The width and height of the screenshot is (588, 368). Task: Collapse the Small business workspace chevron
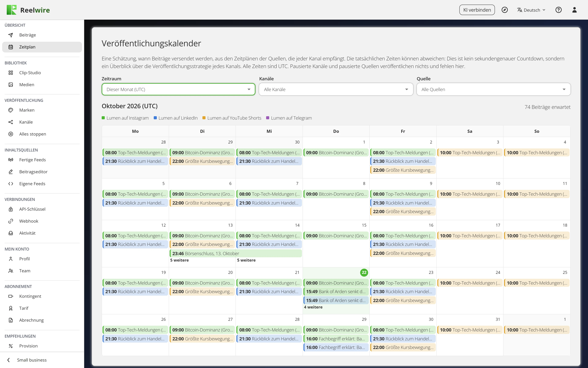(9, 360)
